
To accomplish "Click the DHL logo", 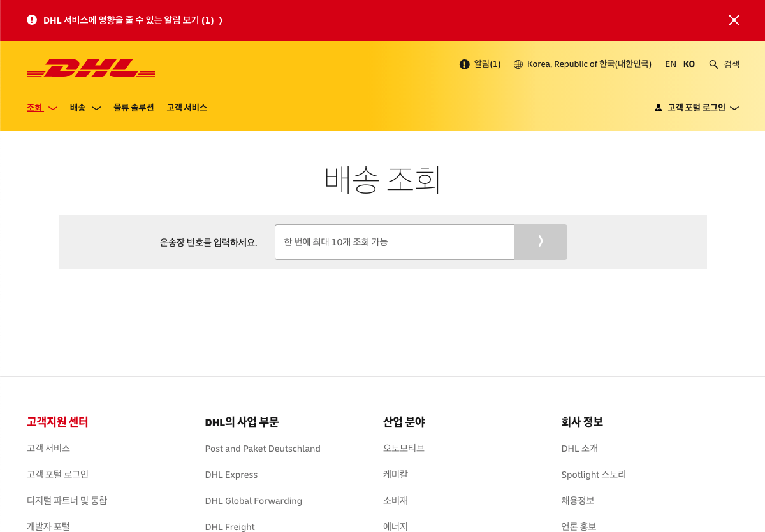I will tap(91, 68).
